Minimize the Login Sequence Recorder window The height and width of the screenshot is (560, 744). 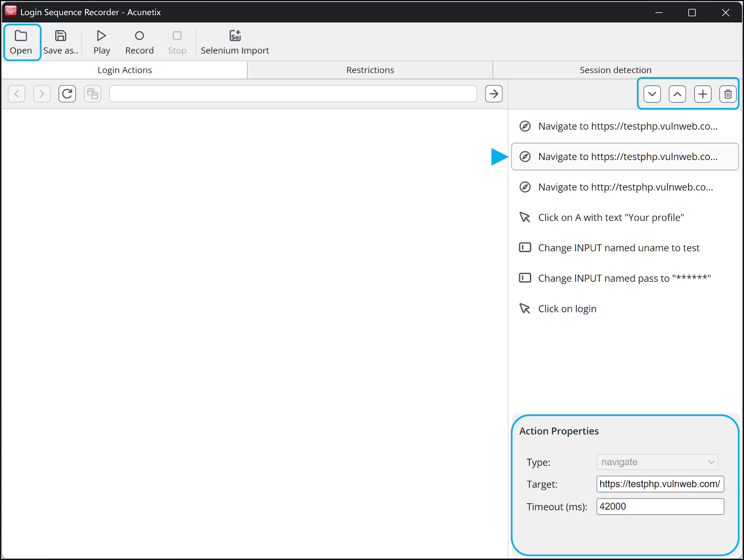pos(659,13)
